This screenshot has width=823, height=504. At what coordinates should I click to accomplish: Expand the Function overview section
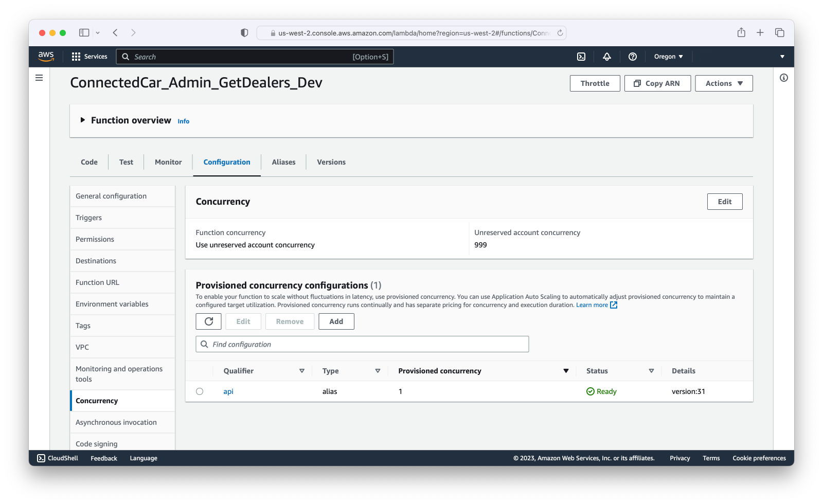point(82,120)
